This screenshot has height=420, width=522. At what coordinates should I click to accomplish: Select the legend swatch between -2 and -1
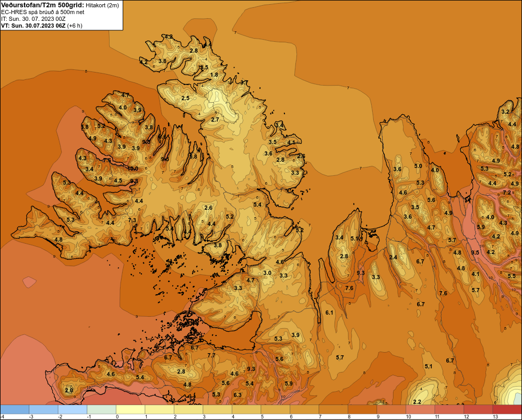(x=73, y=410)
